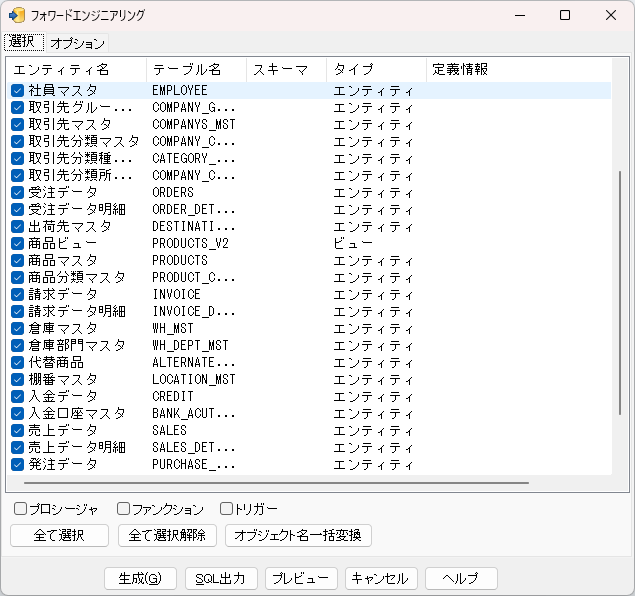Click the フォワードエンジニアリング title bar icon

pos(16,15)
